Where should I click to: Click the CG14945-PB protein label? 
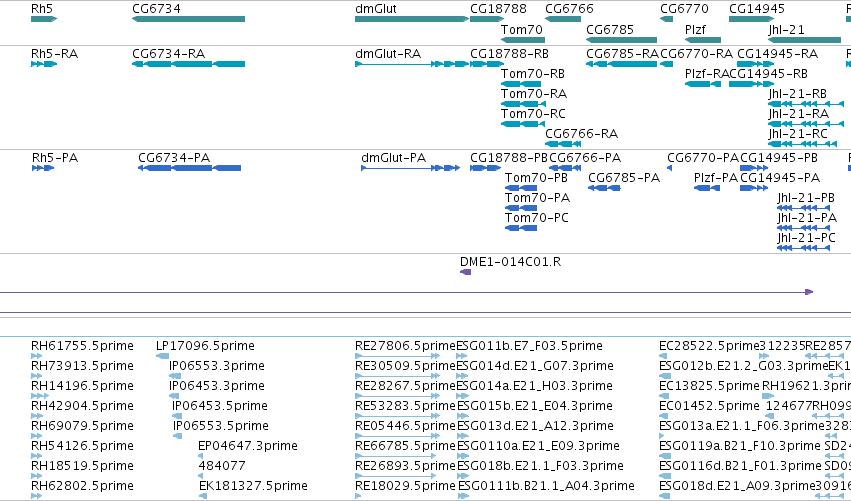779,158
